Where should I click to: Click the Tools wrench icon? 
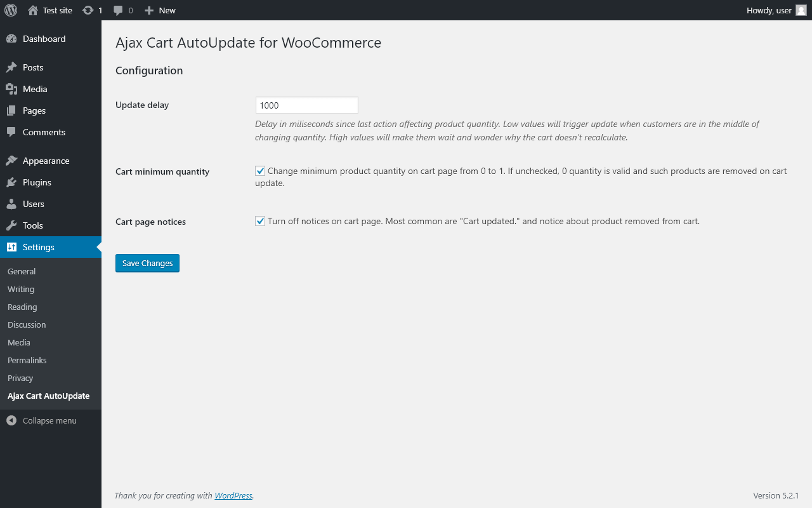[11, 225]
